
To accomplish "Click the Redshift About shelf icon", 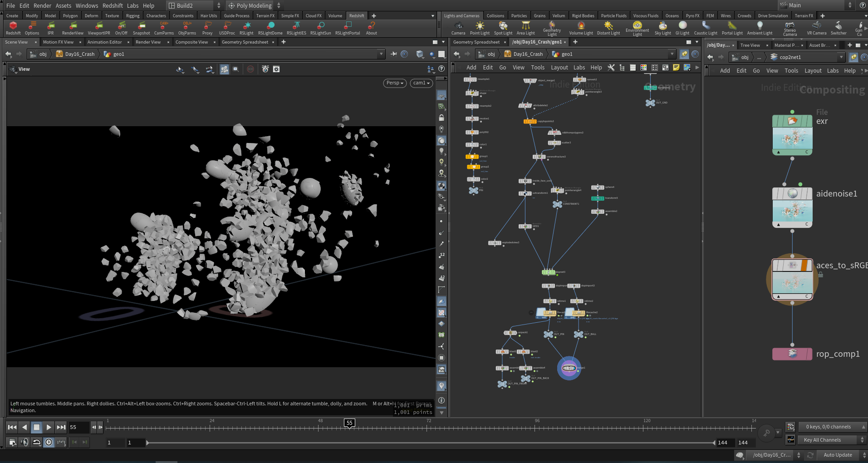I will (372, 28).
